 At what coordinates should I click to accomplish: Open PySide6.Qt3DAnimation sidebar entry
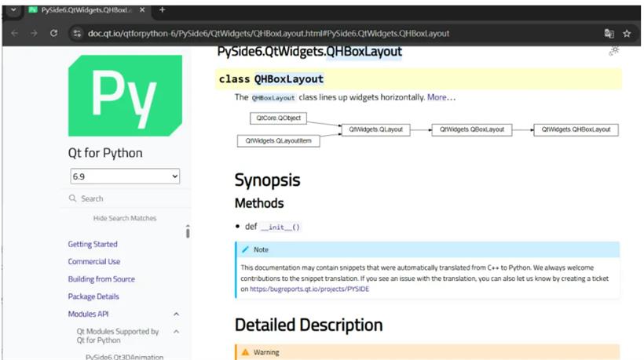(x=124, y=357)
